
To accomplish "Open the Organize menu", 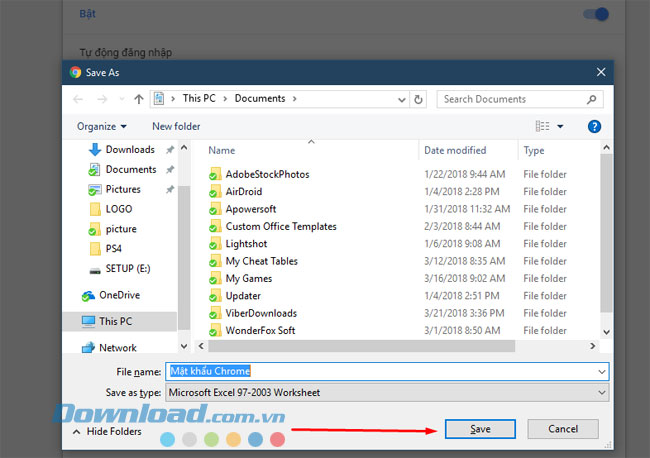I will click(102, 126).
